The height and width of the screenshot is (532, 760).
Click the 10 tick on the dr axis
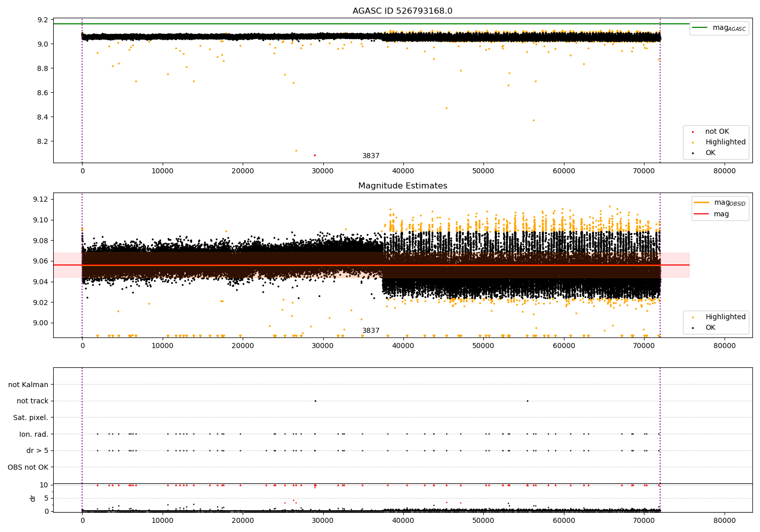44,485
